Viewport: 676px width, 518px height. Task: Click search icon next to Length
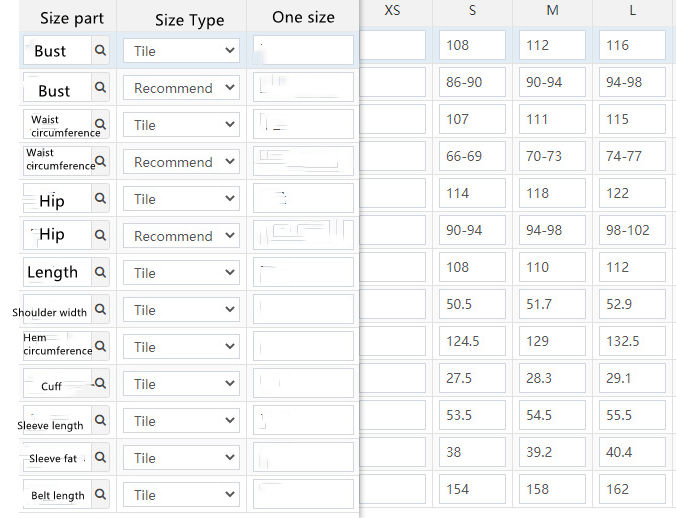point(100,272)
